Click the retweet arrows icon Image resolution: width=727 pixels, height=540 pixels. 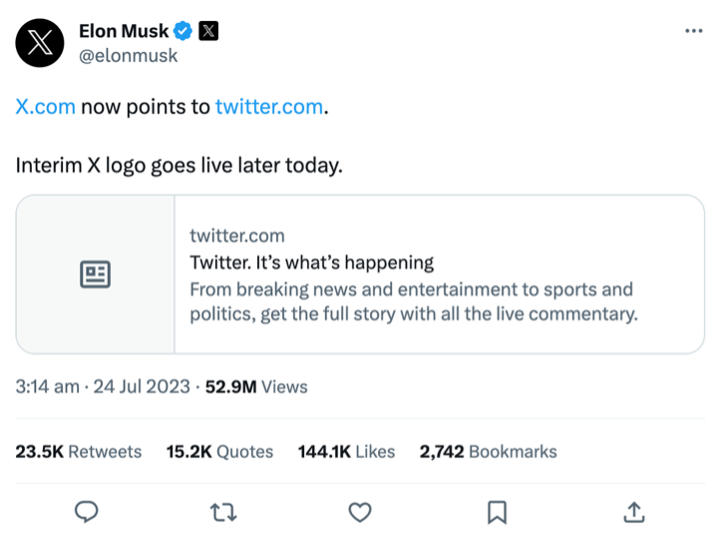(223, 512)
